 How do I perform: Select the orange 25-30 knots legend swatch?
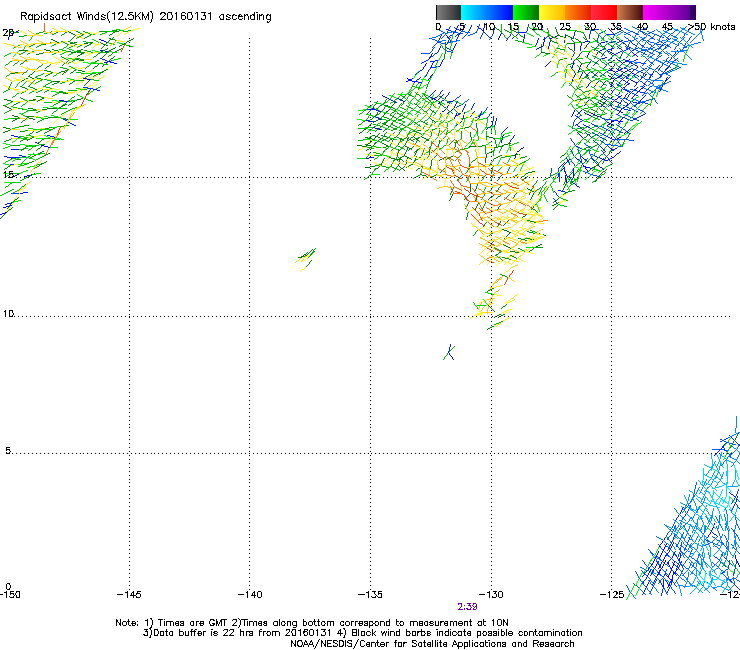coord(578,12)
